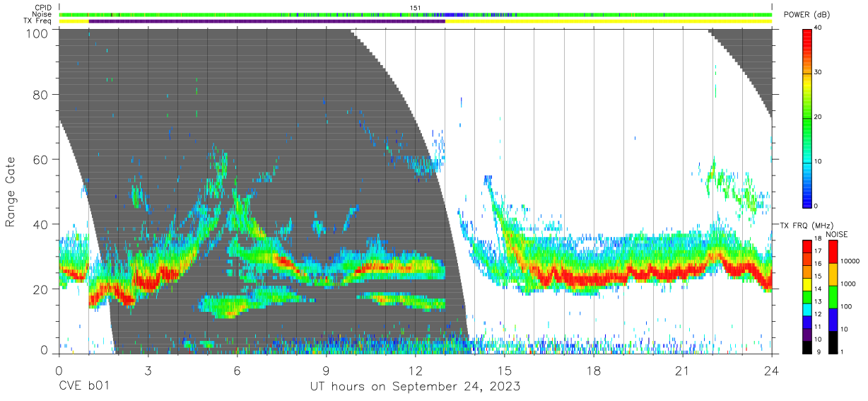Click the CPID value '151'
This screenshot has width=868, height=401.
415,8
